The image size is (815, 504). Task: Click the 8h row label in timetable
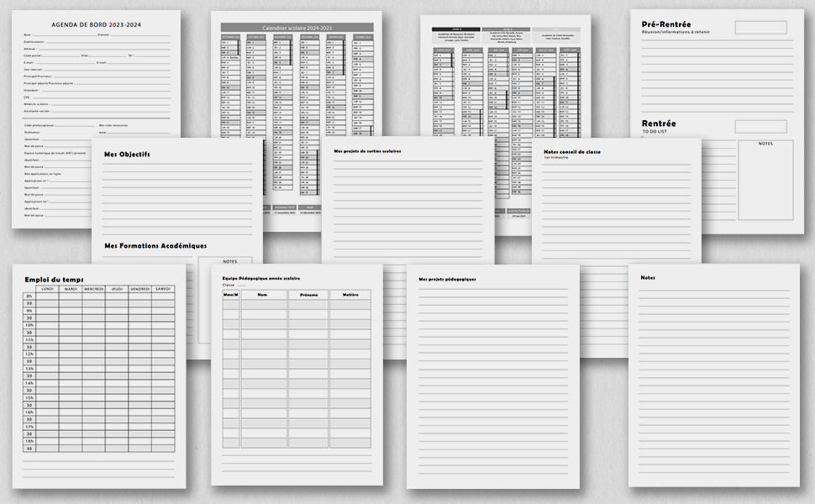[29, 297]
